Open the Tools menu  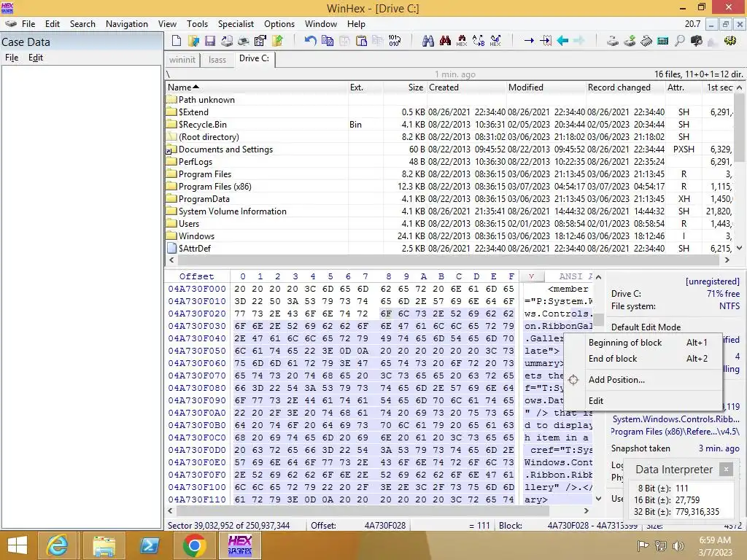197,24
